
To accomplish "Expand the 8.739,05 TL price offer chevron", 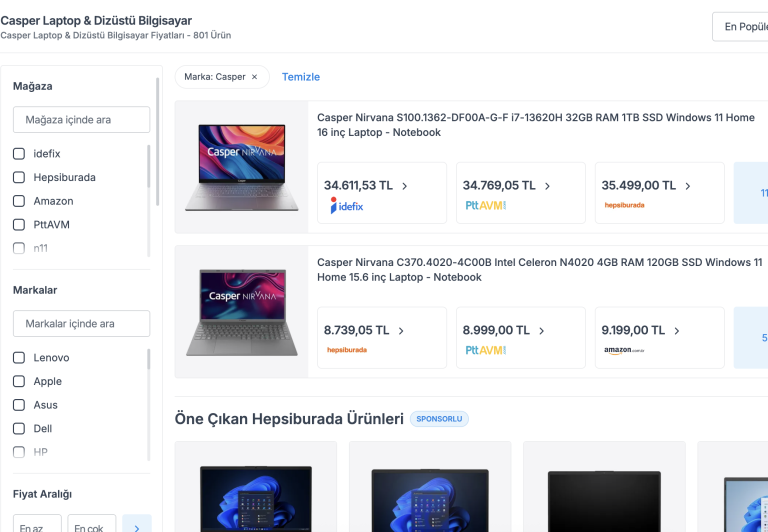I will click(x=401, y=331).
